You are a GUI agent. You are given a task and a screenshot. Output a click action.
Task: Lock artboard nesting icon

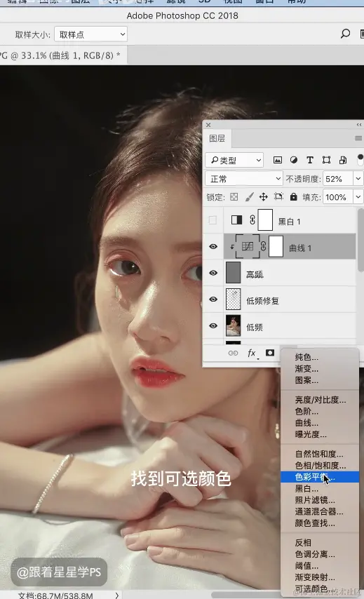[278, 196]
